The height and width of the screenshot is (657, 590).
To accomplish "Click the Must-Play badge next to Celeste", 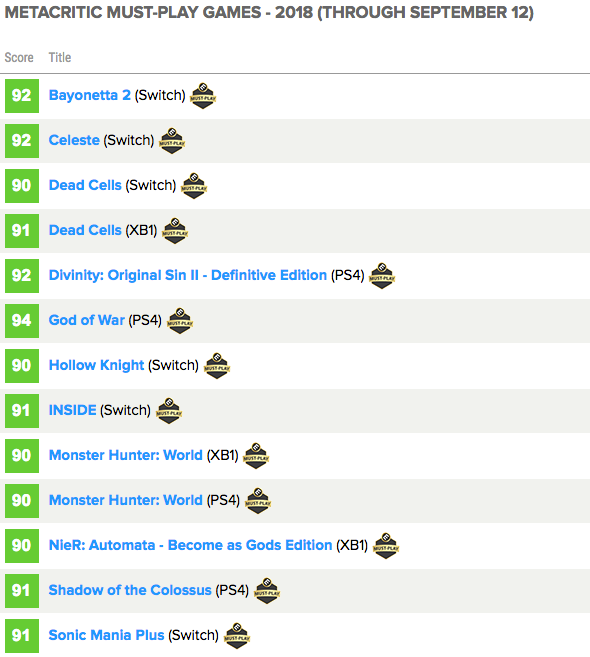I will 172,141.
